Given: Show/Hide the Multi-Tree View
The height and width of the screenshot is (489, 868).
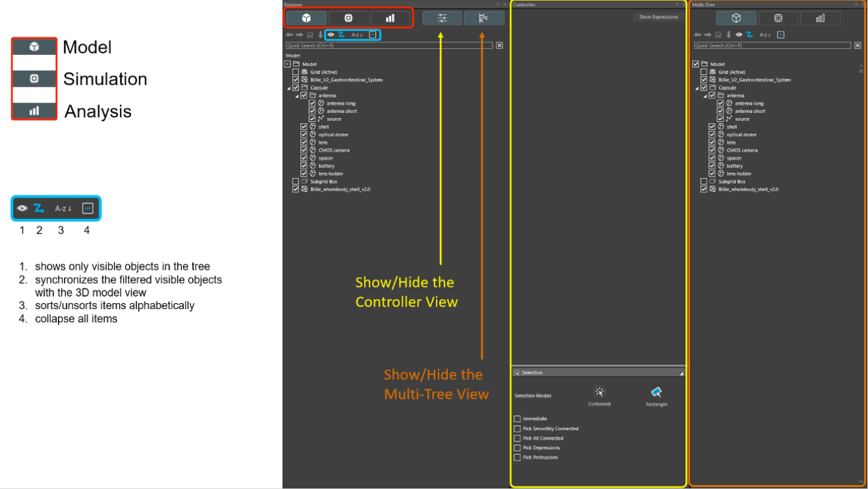Looking at the screenshot, I should (484, 18).
